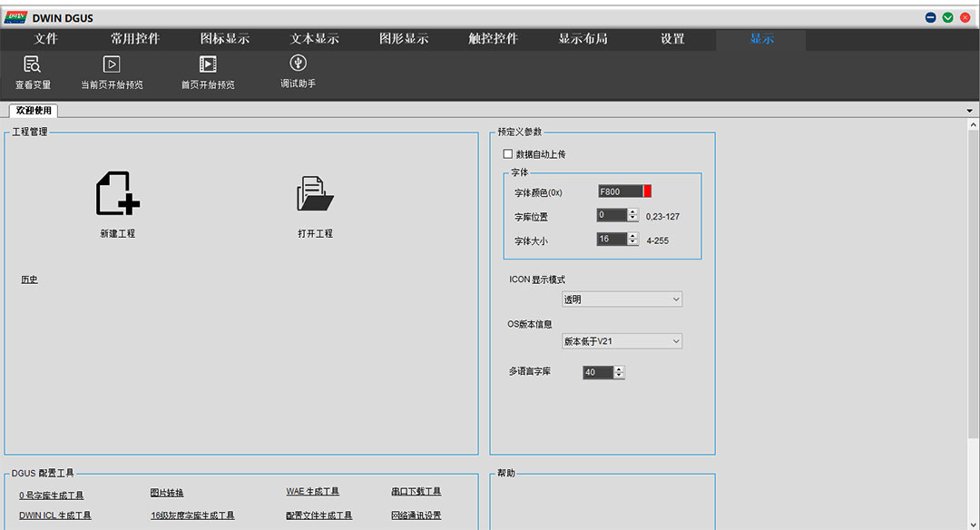Click the 帮助 group title
Image resolution: width=980 pixels, height=530 pixels.
pyautogui.click(x=506, y=473)
